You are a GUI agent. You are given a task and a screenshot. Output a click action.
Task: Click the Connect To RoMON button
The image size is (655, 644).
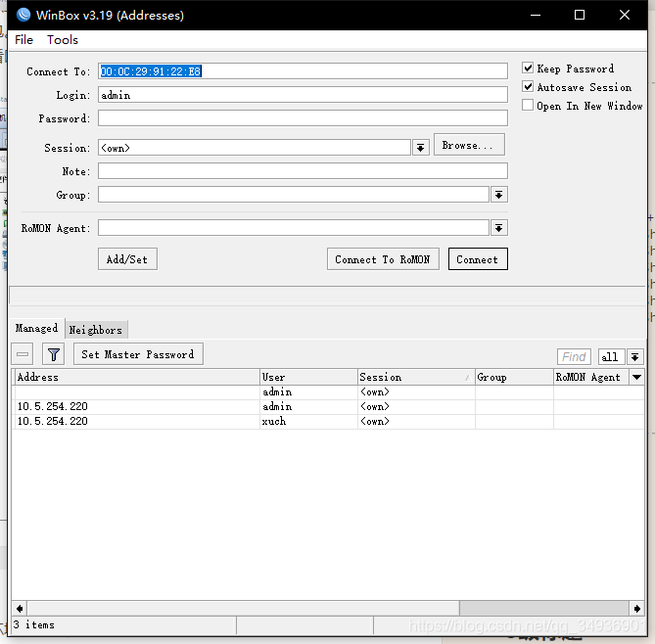click(x=383, y=259)
